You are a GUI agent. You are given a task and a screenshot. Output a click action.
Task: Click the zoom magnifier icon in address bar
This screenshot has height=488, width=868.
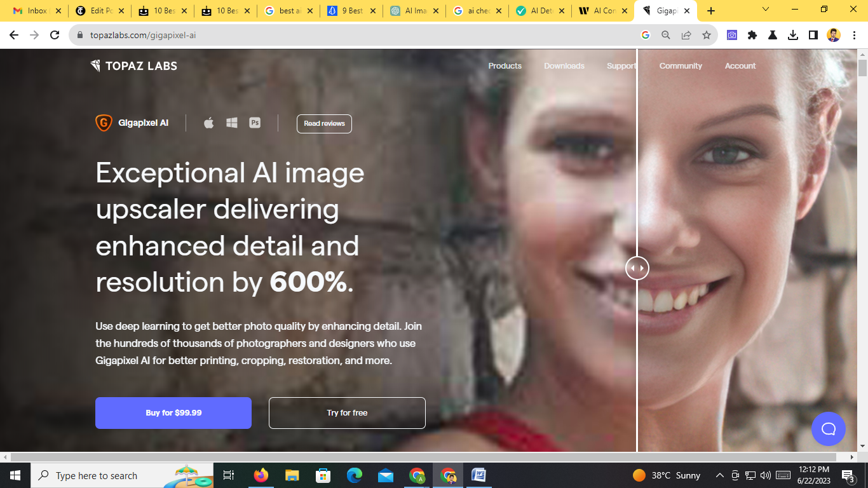666,36
